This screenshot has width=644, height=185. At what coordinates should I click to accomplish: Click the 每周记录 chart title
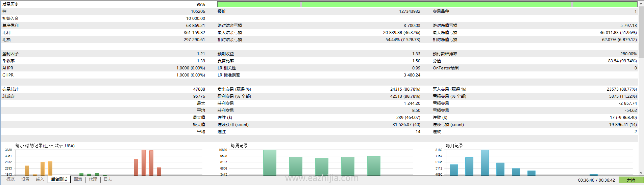coord(239,146)
